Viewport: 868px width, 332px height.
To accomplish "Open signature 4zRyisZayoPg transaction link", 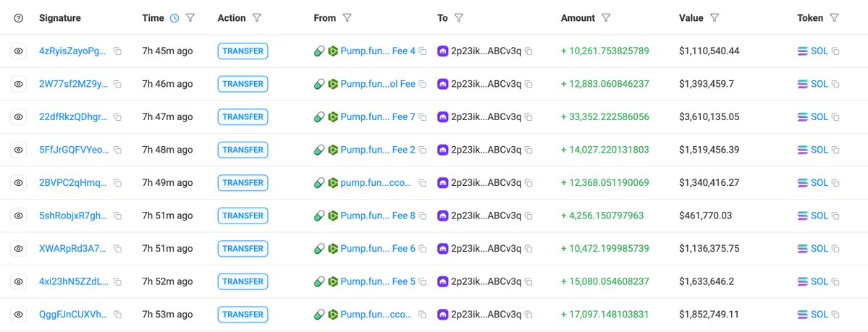I will pos(74,51).
